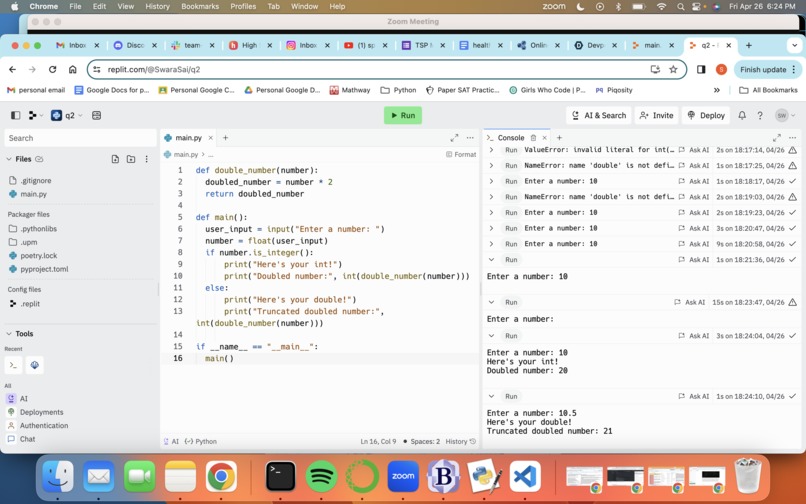This screenshot has width=806, height=504.
Task: Click Ask AI on the ValueError run row
Action: tap(694, 150)
